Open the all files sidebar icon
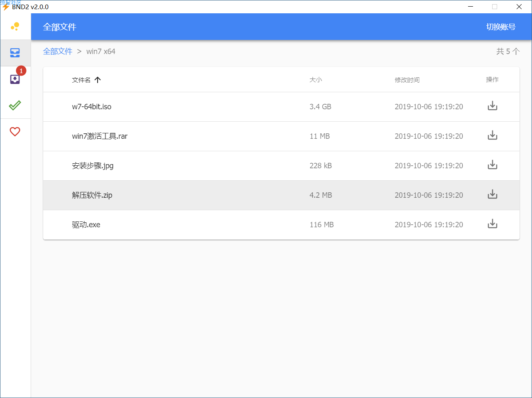Image resolution: width=532 pixels, height=398 pixels. pyautogui.click(x=15, y=53)
